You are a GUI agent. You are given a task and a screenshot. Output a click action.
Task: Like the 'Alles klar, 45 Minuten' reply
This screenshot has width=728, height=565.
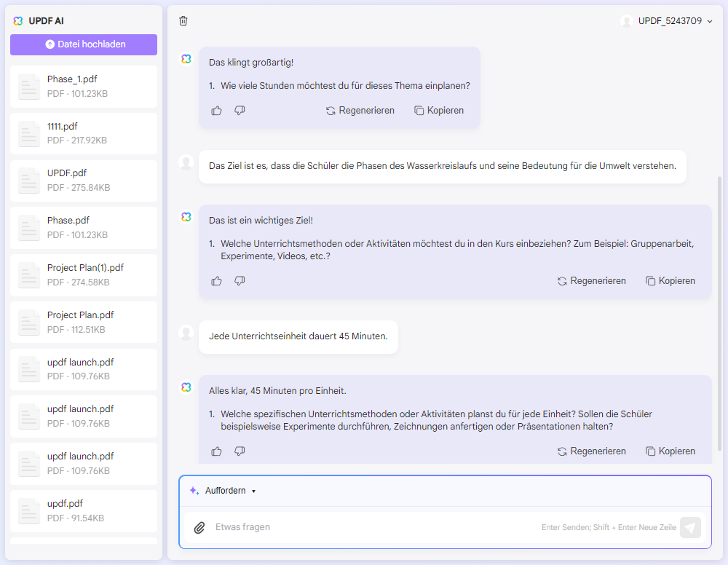click(216, 451)
